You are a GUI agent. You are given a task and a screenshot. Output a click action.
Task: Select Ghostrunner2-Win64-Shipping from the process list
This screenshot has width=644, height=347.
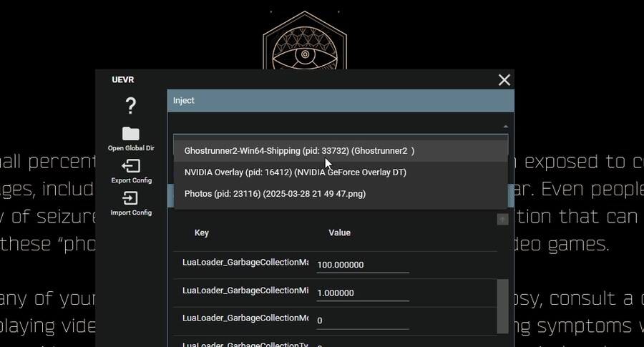(299, 151)
